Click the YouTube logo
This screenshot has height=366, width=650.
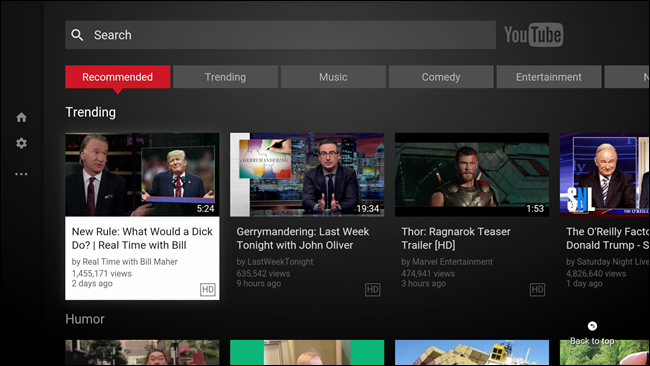coord(534,34)
